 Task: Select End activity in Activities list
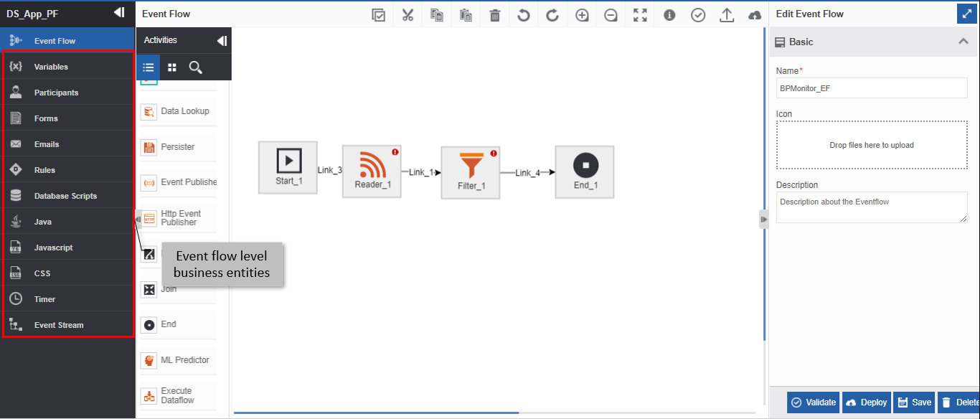tap(176, 324)
